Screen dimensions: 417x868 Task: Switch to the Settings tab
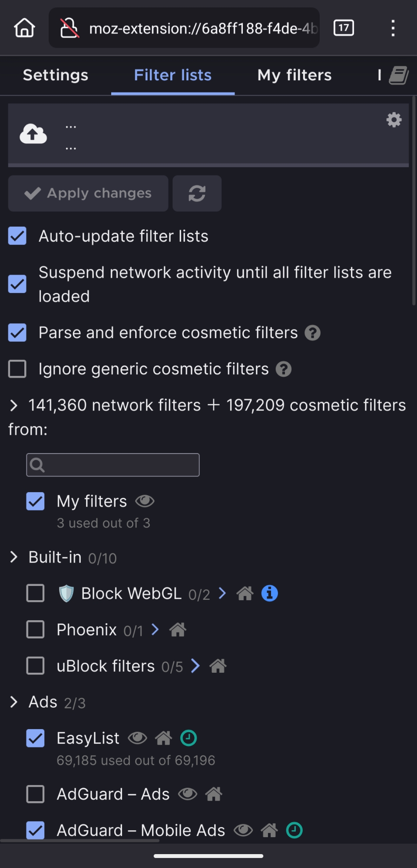pyautogui.click(x=56, y=75)
